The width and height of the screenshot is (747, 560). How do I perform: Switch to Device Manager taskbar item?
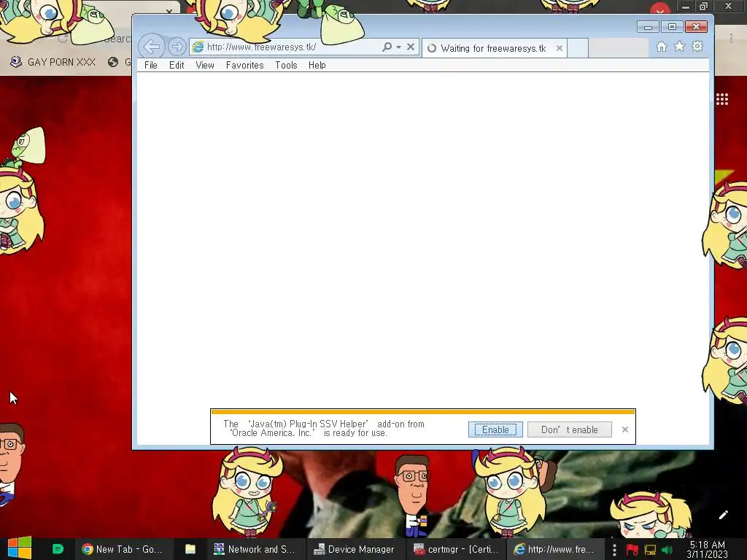(x=354, y=549)
